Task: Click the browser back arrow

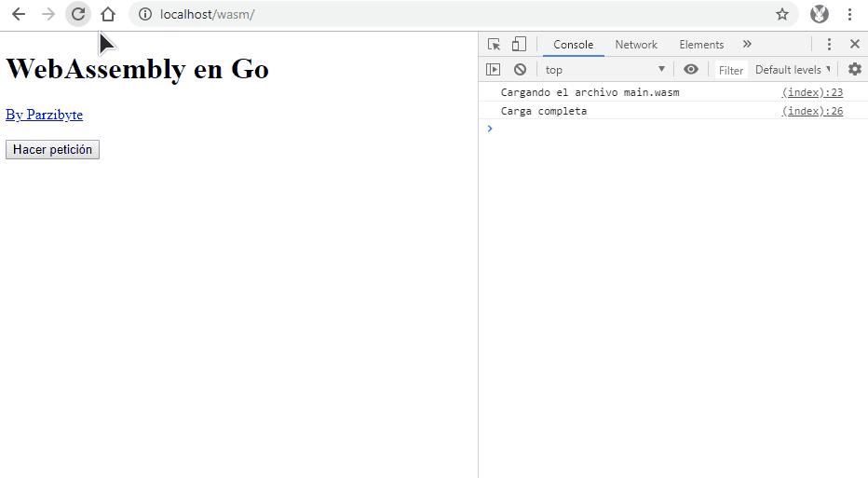Action: pyautogui.click(x=19, y=14)
